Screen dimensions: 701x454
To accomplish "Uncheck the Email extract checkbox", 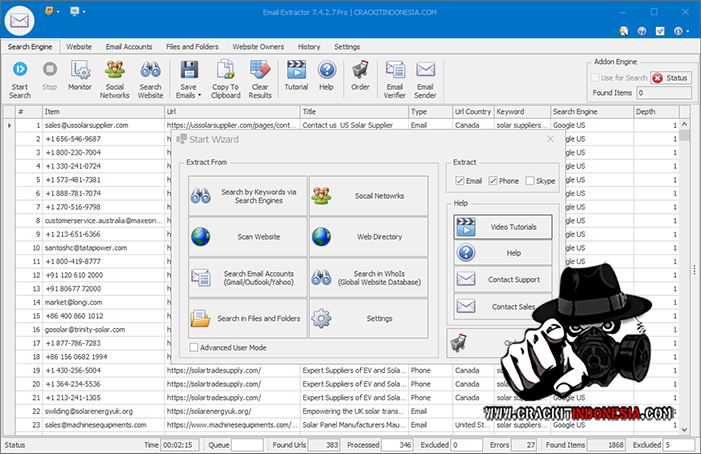I will point(459,181).
